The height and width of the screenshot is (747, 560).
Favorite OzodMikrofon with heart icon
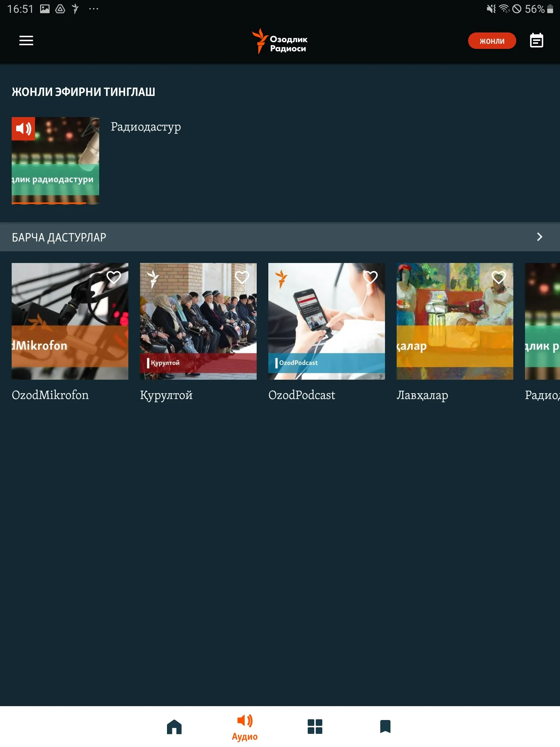[114, 278]
